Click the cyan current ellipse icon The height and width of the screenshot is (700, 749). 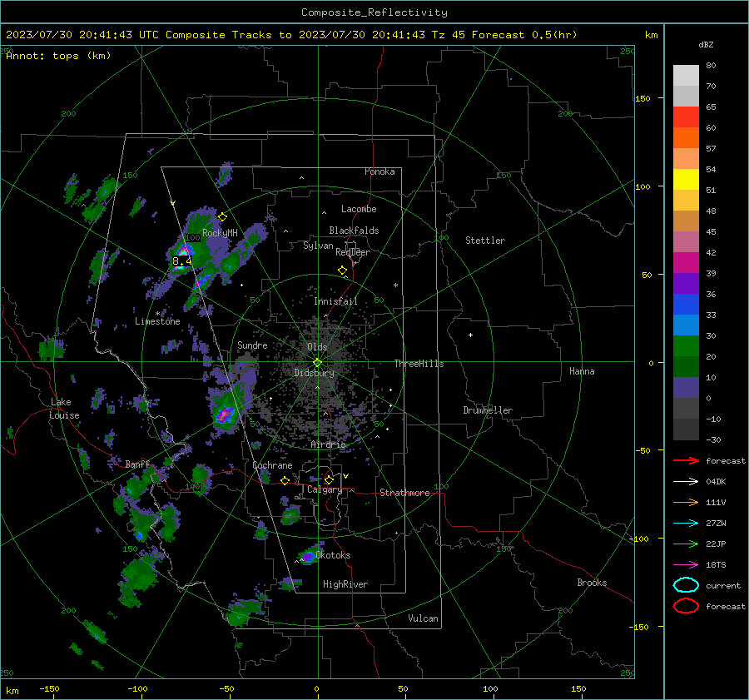[686, 585]
